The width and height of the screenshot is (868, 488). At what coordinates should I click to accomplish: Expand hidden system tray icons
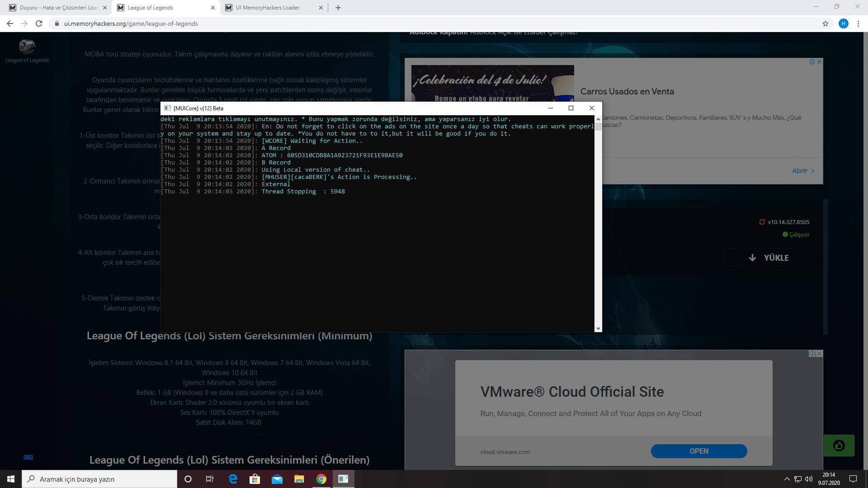[x=787, y=479]
